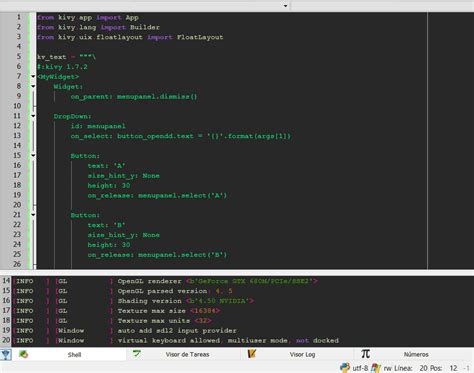Collapse the Widget fold at line 8
This screenshot has width=474, height=373.
pos(33,86)
